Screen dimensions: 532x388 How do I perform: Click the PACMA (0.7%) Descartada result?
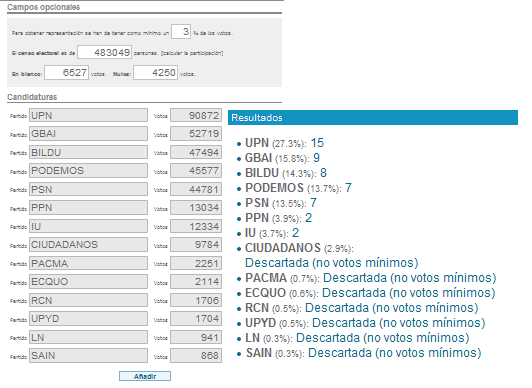pos(370,278)
